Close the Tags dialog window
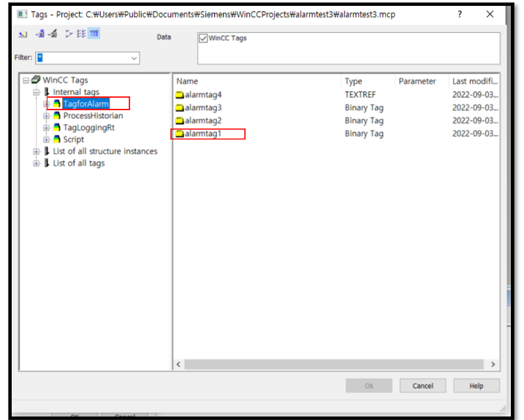 point(490,14)
